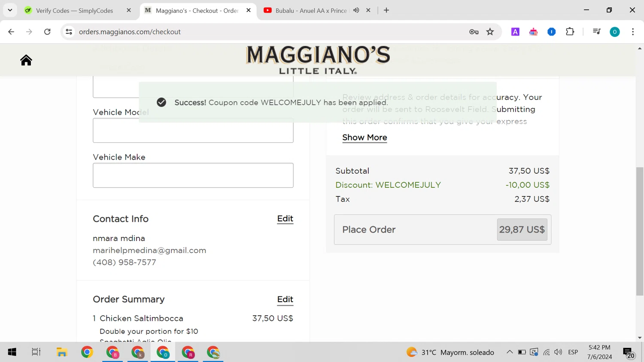Close the SimplyCodes tab
This screenshot has width=644, height=362.
(x=129, y=10)
